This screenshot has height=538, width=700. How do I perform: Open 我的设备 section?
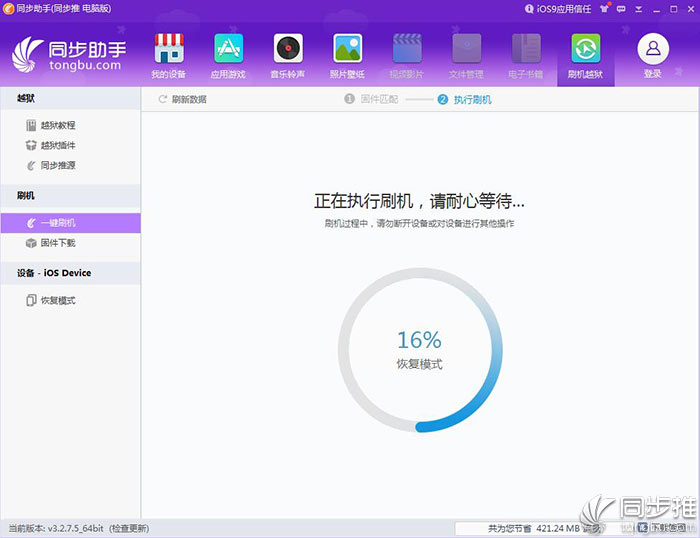[x=169, y=56]
